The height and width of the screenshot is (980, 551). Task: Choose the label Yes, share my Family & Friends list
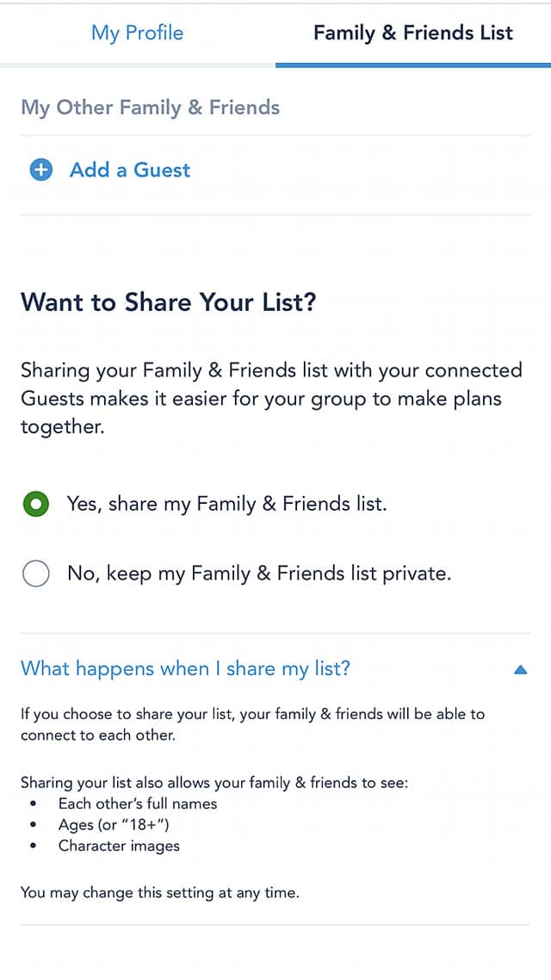(227, 504)
